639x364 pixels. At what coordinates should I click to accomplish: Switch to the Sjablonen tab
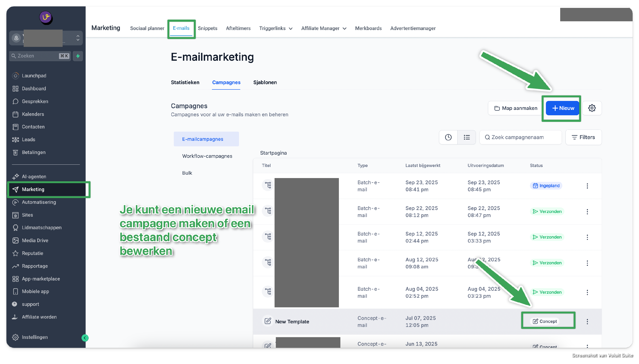pyautogui.click(x=265, y=82)
